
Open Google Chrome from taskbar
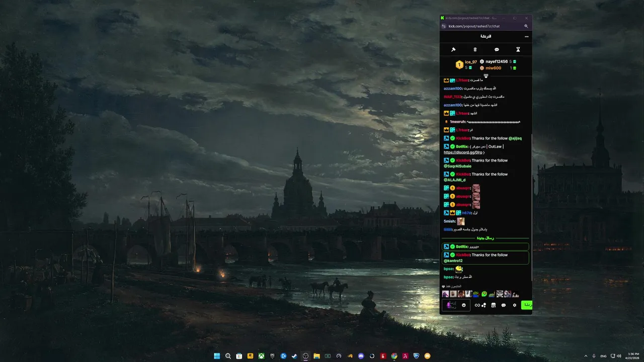click(394, 356)
